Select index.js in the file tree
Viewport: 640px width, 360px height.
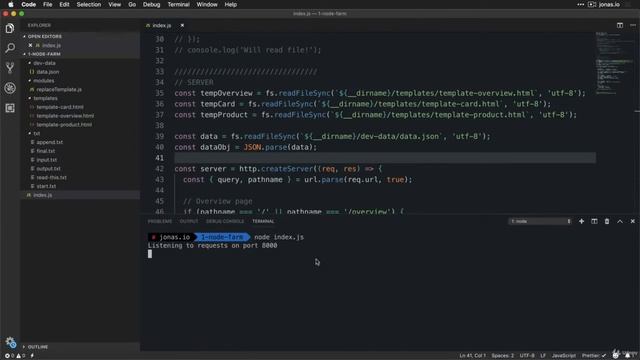[x=42, y=195]
